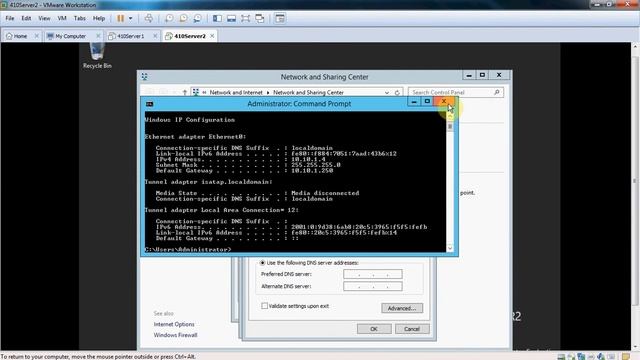Viewport: 640px width, 360px height.
Task: Enter full screen mode via toolbar icon
Action: click(245, 18)
